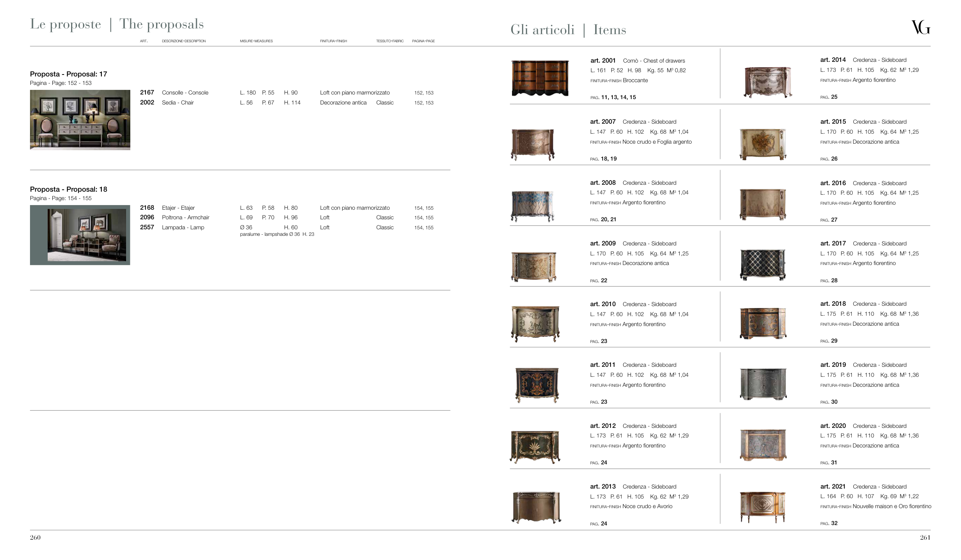Click the art. 2001 chest of drawers image
Screen dimensions: 961x560
pyautogui.click(x=540, y=78)
